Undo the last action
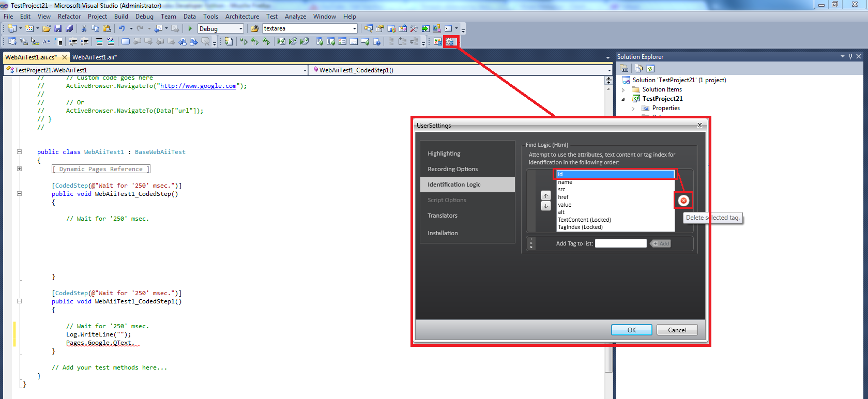Image resolution: width=868 pixels, height=399 pixels. click(x=122, y=28)
